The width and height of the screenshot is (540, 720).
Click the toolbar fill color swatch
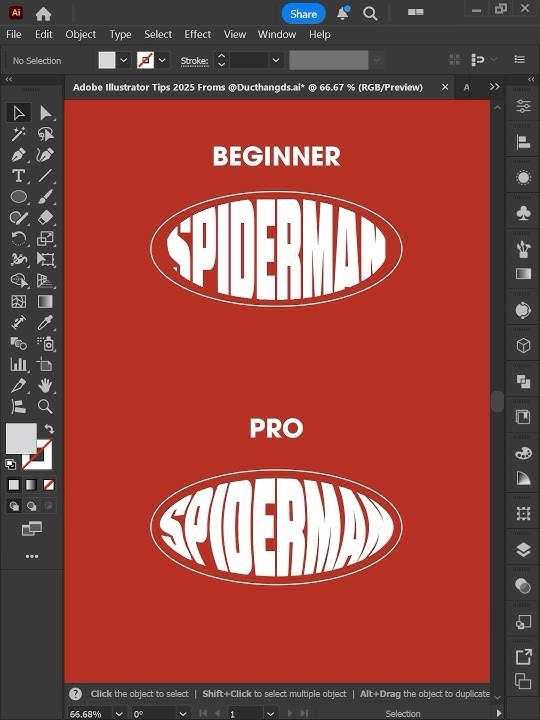point(21,438)
